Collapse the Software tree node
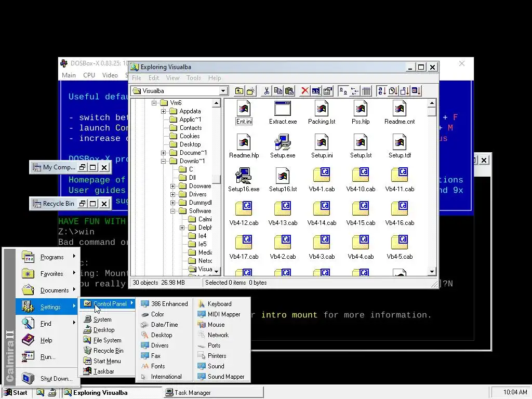532x399 pixels. [x=172, y=211]
